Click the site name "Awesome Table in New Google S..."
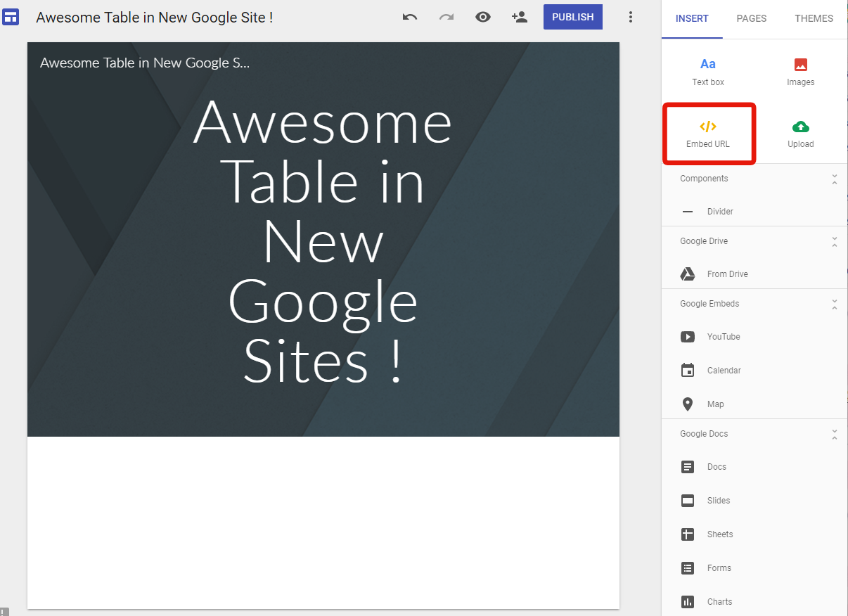 click(x=145, y=63)
